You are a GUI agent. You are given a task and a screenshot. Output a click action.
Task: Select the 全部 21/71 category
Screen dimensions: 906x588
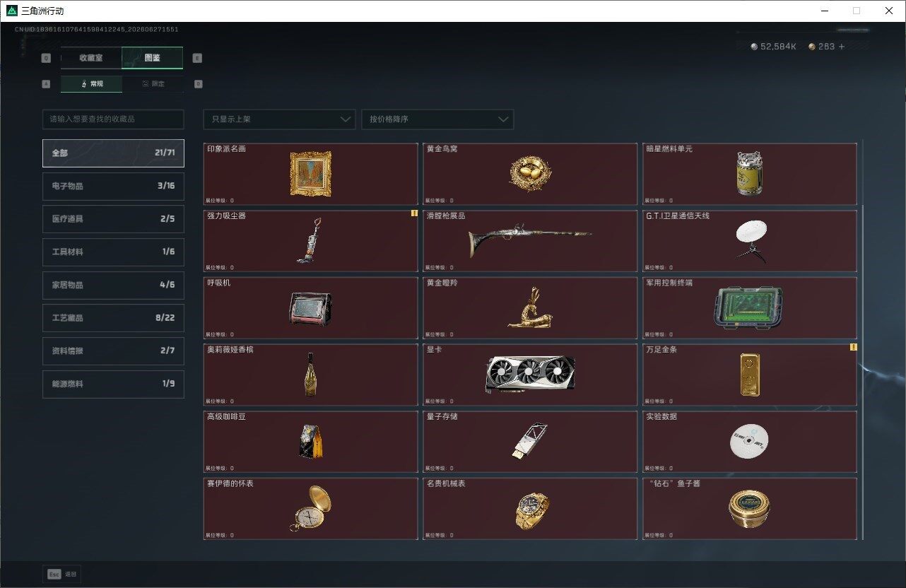113,153
